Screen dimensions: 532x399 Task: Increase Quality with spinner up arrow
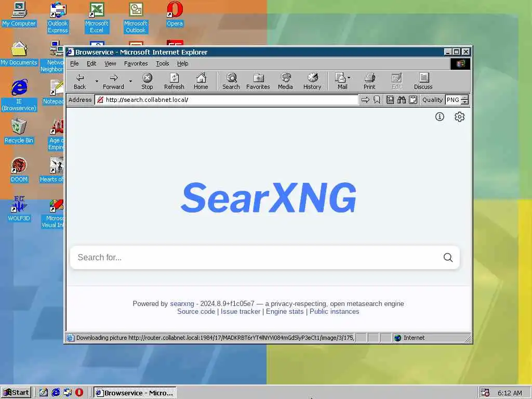(x=465, y=97)
